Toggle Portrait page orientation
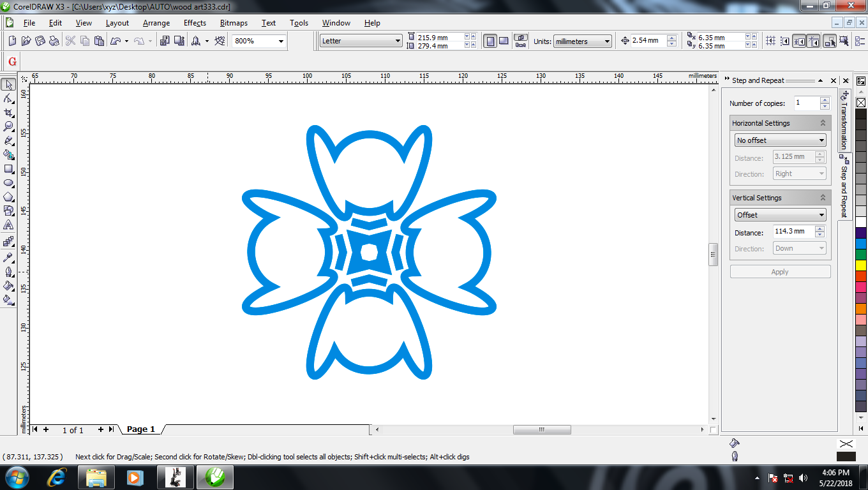 tap(490, 41)
